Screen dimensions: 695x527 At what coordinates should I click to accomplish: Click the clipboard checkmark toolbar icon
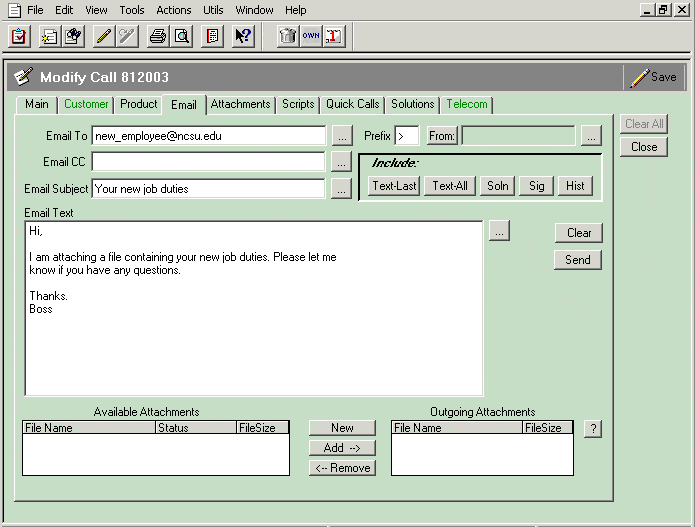click(x=19, y=36)
